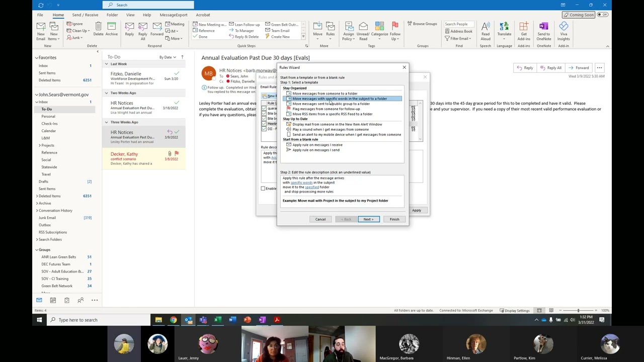The height and width of the screenshot is (362, 644).
Task: Expand the Projects folder
Action: coord(40,145)
